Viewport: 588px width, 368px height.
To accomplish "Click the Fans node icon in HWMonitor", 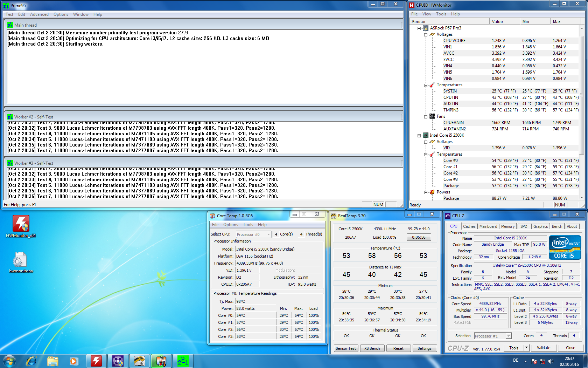I will pyautogui.click(x=432, y=116).
